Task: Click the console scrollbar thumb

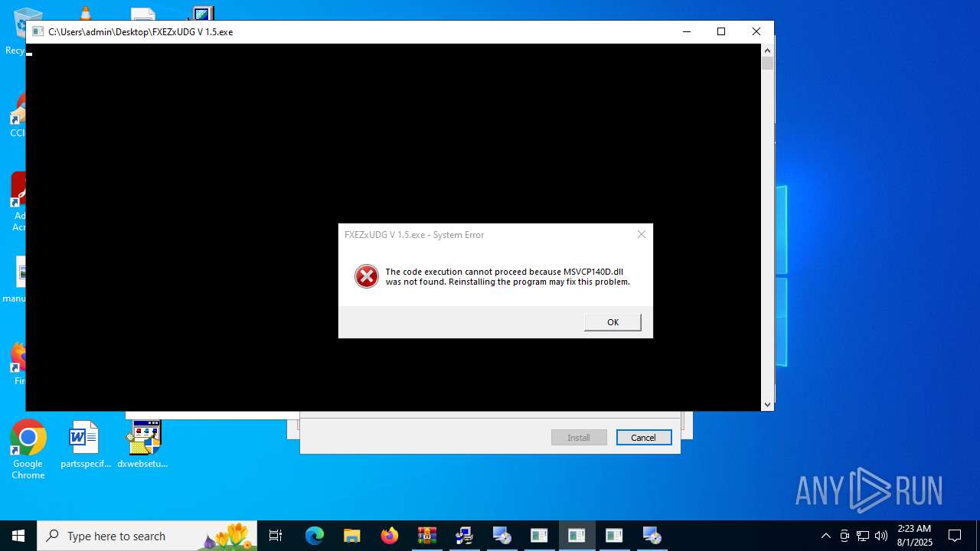Action: [x=767, y=63]
